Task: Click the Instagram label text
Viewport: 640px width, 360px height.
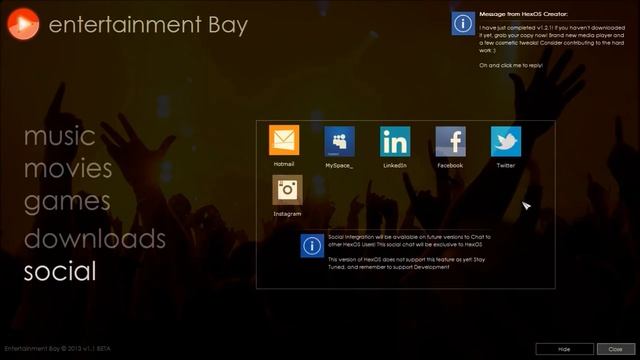Action: click(x=287, y=214)
